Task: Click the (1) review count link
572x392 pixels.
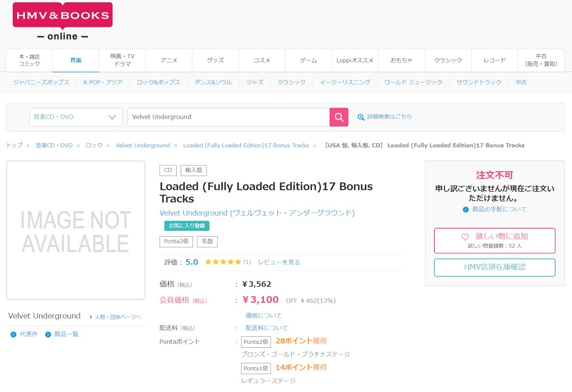Action: pos(247,262)
